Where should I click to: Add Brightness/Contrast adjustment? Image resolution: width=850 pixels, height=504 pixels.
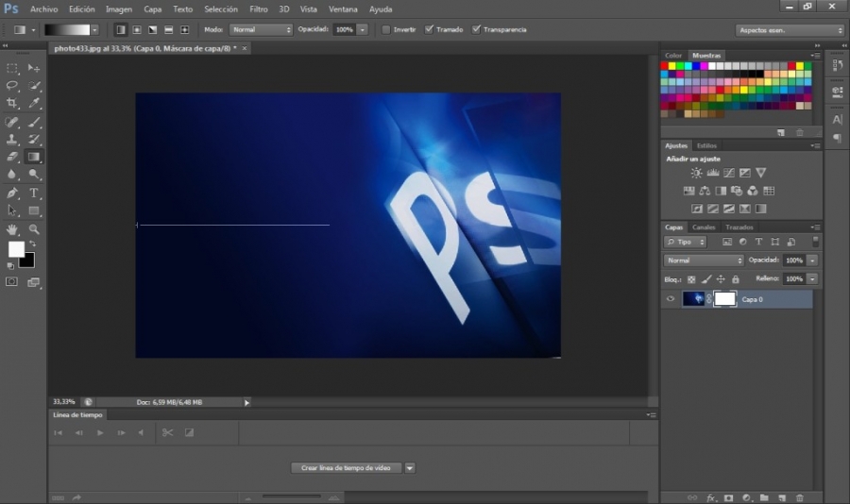pyautogui.click(x=696, y=173)
